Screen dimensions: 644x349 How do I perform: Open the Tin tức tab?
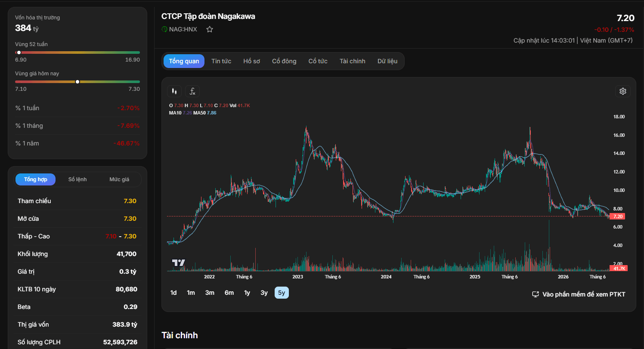pyautogui.click(x=221, y=61)
